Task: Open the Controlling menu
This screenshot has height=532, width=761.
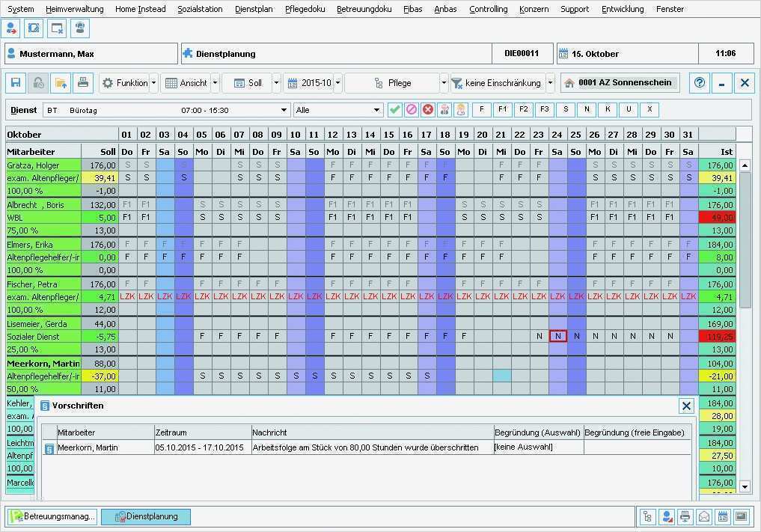Action: 487,9
